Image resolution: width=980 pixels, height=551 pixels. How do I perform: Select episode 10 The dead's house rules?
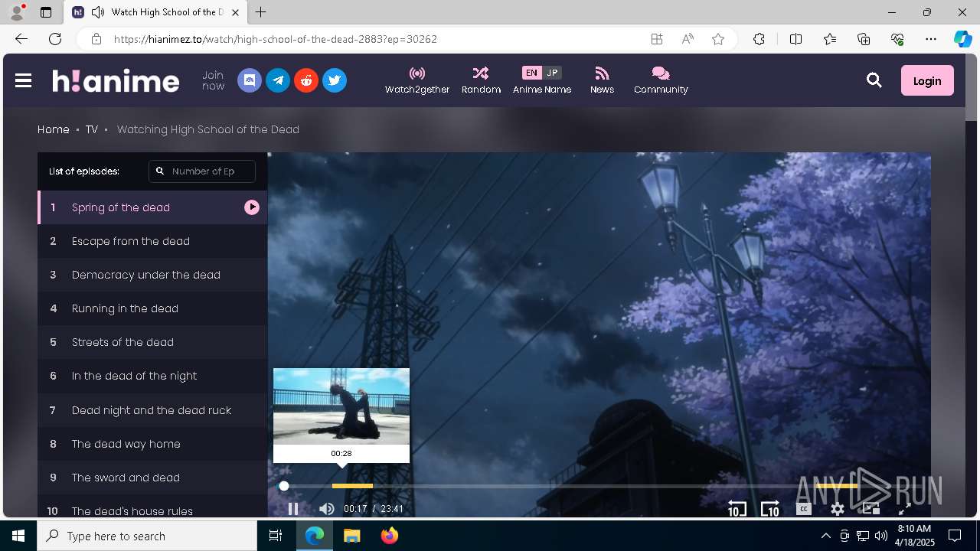(152, 507)
